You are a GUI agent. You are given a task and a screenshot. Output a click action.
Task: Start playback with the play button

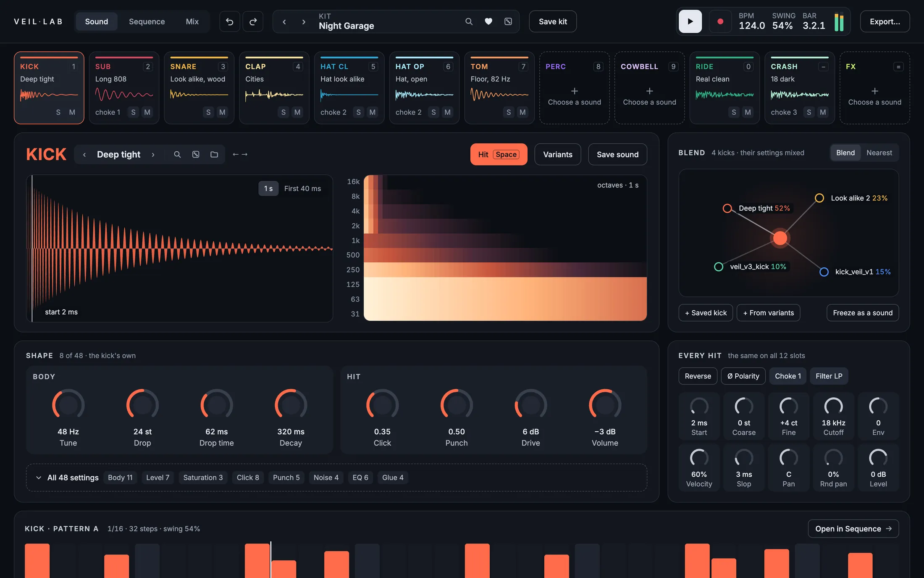point(690,21)
